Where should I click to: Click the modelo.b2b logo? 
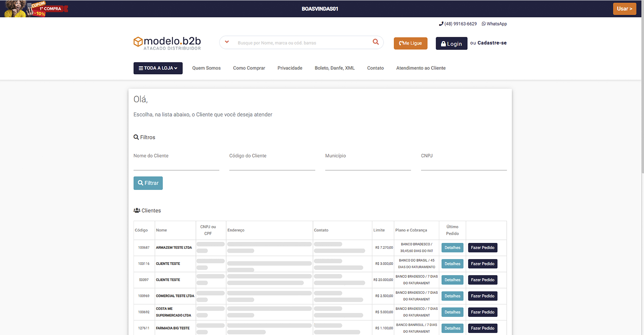(x=167, y=43)
